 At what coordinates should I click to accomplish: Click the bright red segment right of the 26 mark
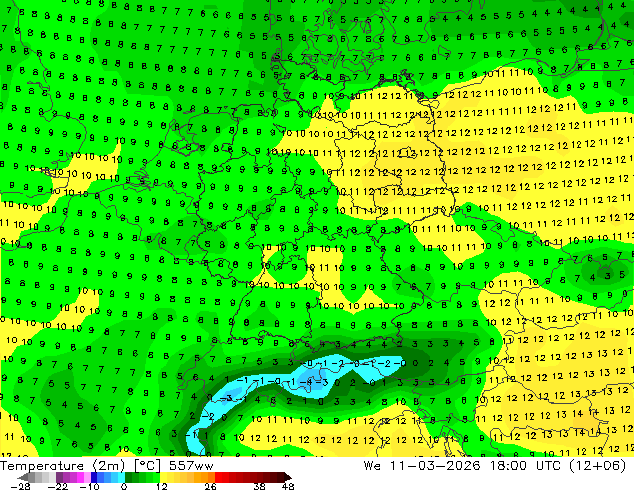point(218,477)
